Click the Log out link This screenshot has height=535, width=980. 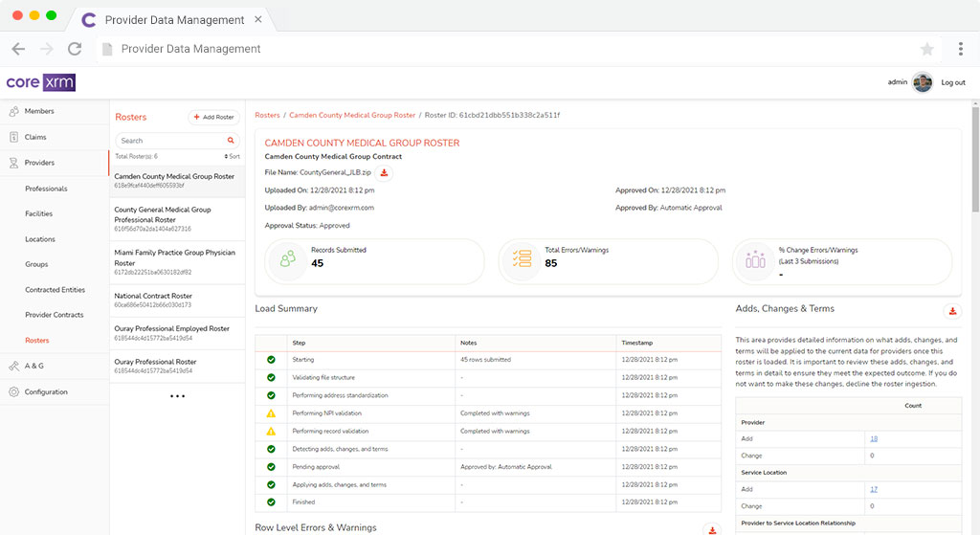[x=953, y=82]
